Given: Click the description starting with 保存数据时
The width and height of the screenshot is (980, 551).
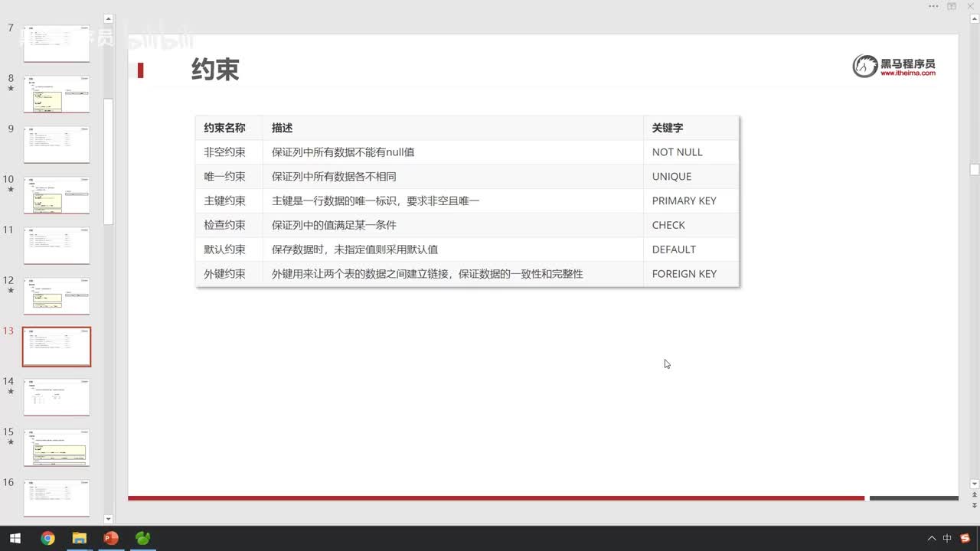Looking at the screenshot, I should [x=354, y=249].
